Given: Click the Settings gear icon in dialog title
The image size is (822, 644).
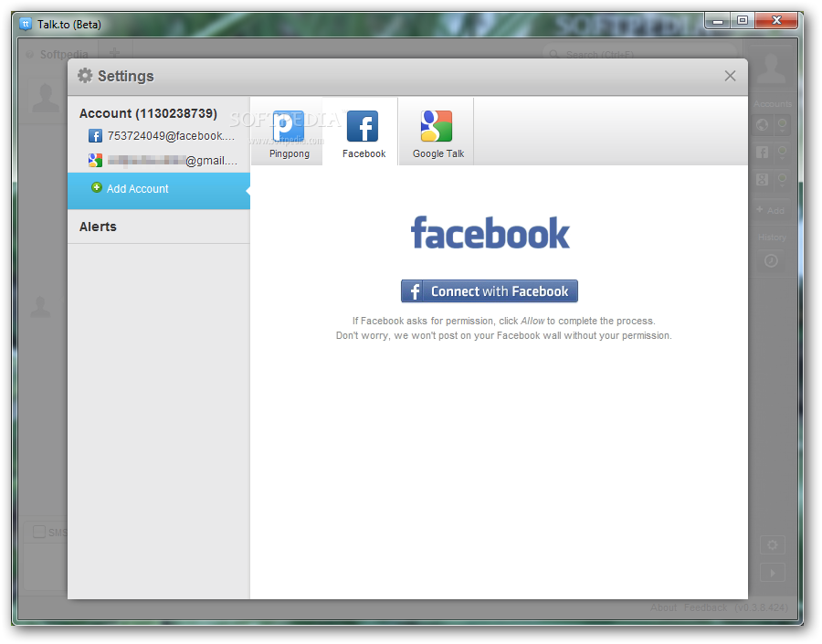Looking at the screenshot, I should (x=85, y=76).
